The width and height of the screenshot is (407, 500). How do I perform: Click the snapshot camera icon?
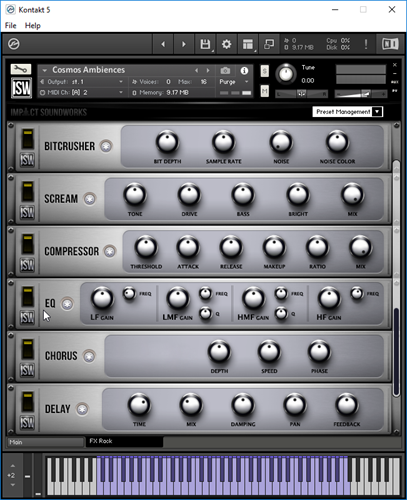point(225,71)
